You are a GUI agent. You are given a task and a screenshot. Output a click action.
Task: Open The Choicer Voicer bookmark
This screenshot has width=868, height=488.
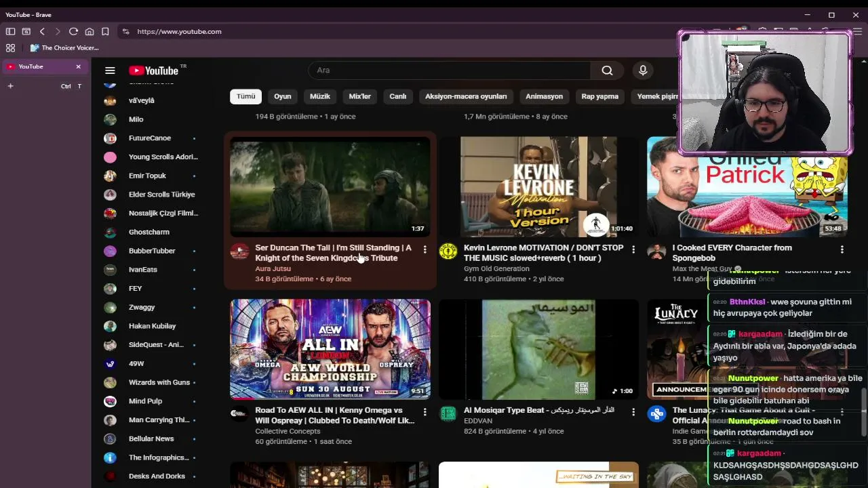tap(65, 47)
